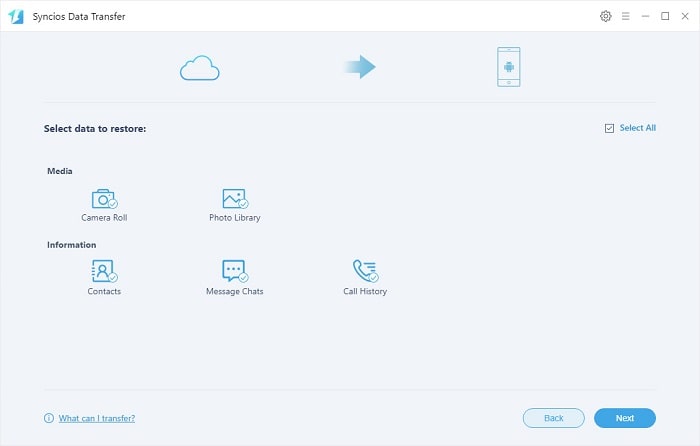Select the Contacts icon
This screenshot has width=700, height=446.
point(104,271)
